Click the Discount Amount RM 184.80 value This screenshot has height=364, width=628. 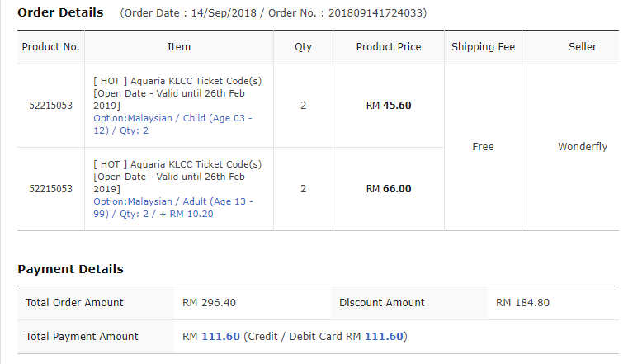(x=522, y=302)
